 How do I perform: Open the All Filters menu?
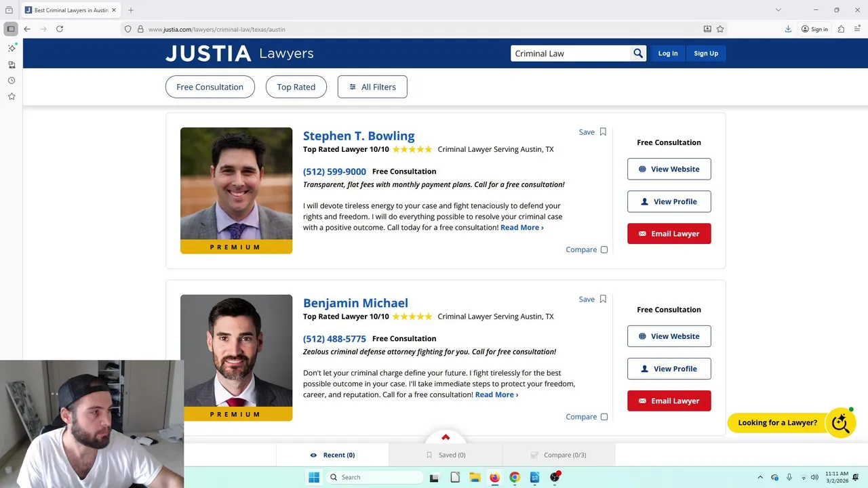[x=372, y=87]
